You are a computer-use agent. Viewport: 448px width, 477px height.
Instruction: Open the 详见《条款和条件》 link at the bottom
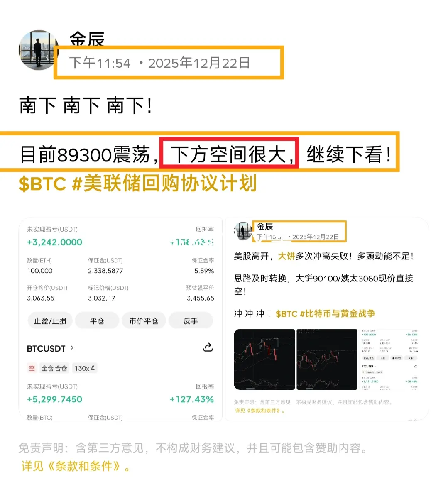(75, 466)
